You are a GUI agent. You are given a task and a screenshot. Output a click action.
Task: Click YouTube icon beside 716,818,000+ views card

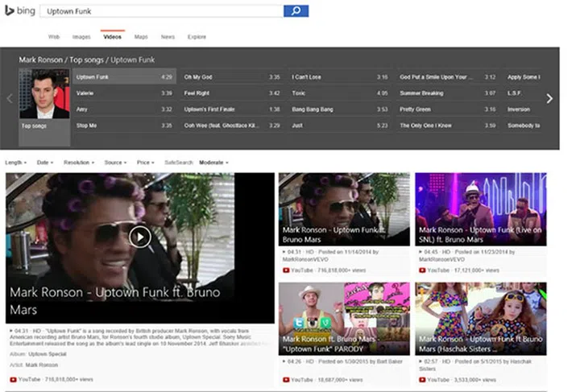(x=286, y=270)
